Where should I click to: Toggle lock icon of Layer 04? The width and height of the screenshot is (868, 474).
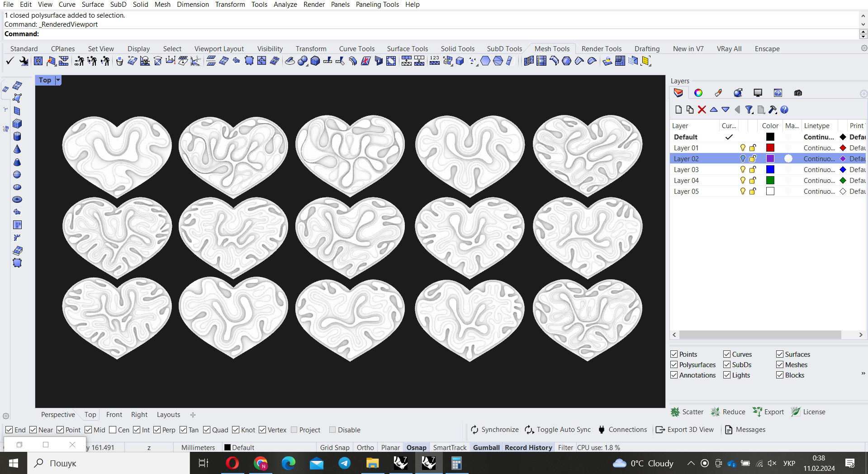(x=753, y=180)
